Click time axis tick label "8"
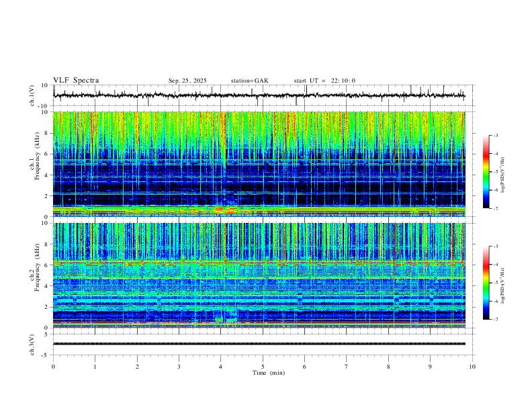532x411 pixels. tap(388, 367)
